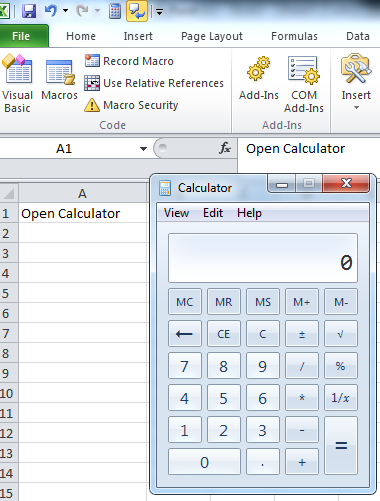Open the Page Layout tab
The height and width of the screenshot is (501, 380).
click(x=212, y=36)
